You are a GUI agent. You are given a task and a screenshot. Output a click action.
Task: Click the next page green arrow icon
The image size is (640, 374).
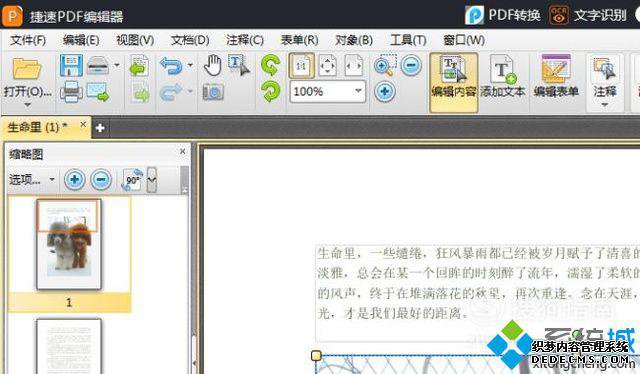pyautogui.click(x=140, y=92)
